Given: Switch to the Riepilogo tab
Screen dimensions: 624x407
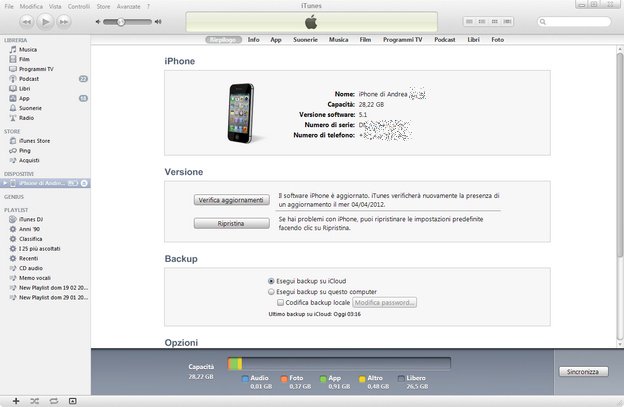Looking at the screenshot, I should pyautogui.click(x=223, y=40).
